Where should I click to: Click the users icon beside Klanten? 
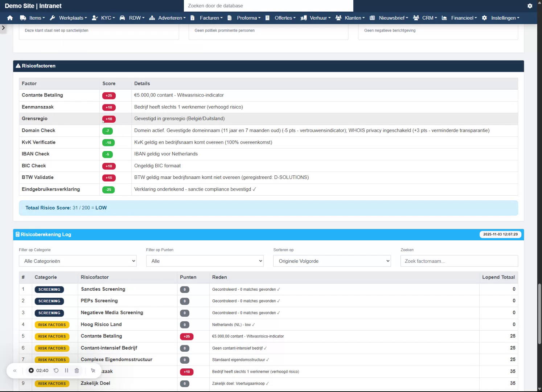[x=338, y=18]
